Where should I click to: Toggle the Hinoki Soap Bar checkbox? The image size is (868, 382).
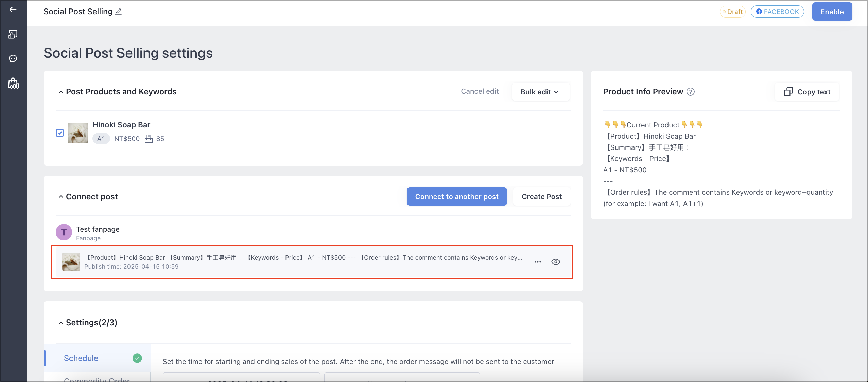tap(60, 133)
